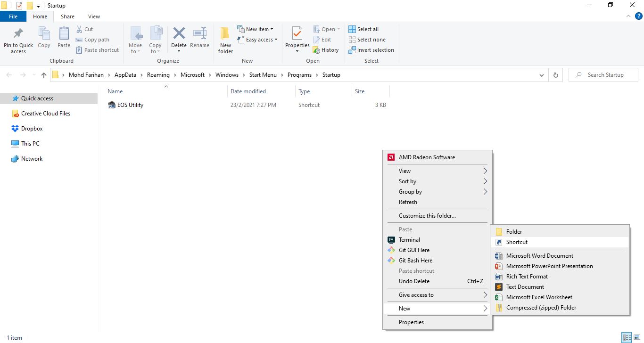This screenshot has height=343, width=644.
Task: Select Shortcut in the New submenu
Action: [517, 242]
